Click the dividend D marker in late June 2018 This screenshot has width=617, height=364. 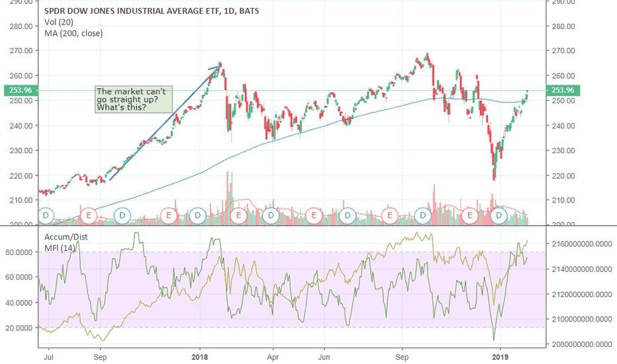pos(348,216)
